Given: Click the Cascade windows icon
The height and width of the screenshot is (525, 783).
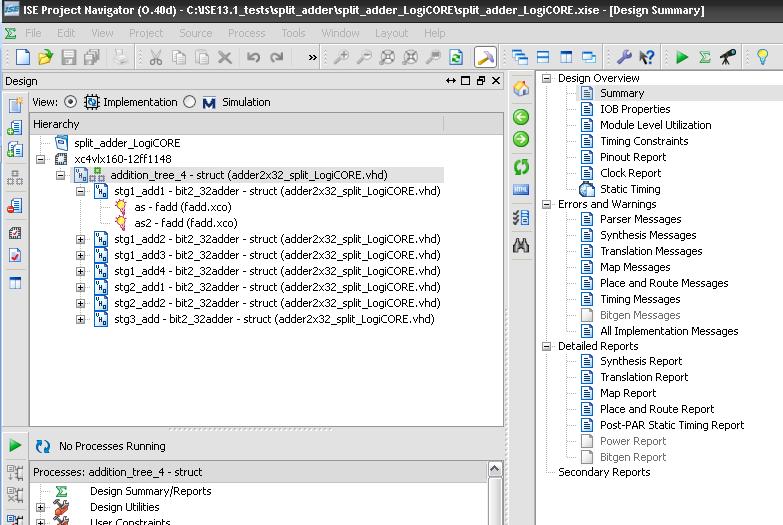Looking at the screenshot, I should coord(520,57).
